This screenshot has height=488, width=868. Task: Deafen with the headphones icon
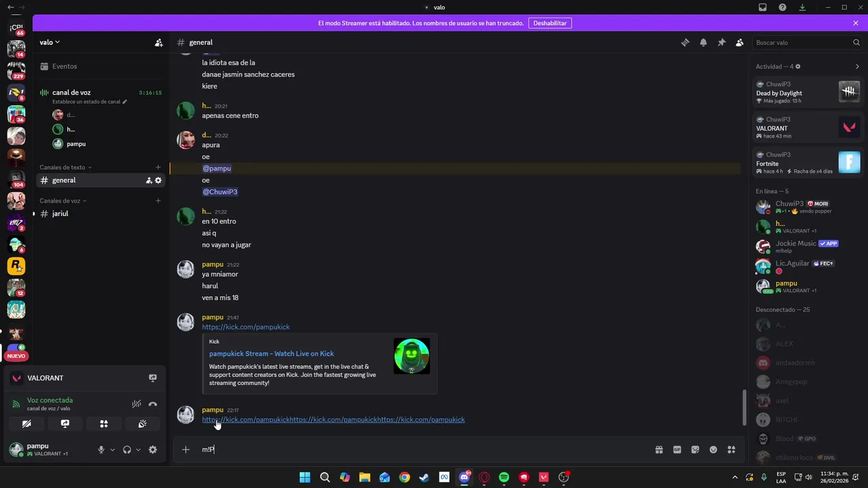(127, 449)
